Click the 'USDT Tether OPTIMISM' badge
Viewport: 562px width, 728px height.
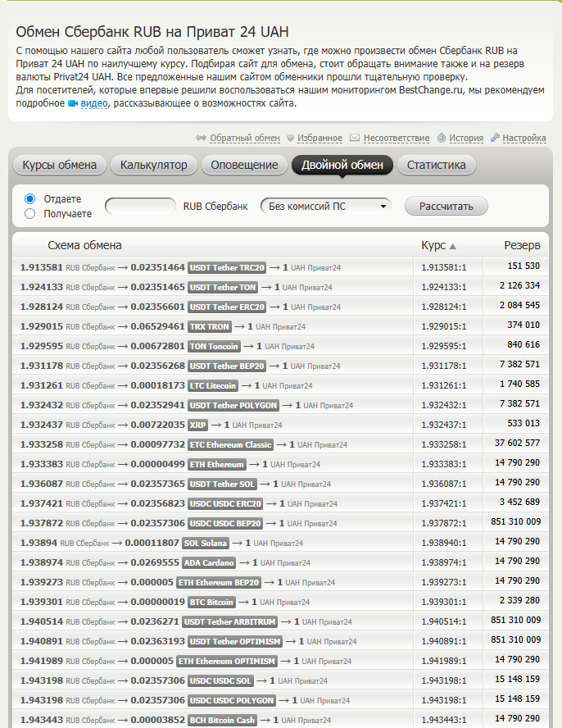point(235,641)
